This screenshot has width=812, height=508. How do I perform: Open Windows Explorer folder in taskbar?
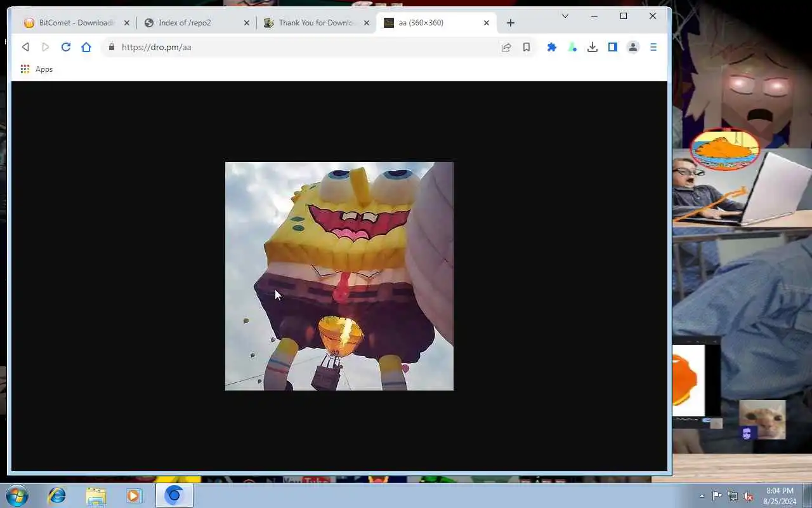(96, 495)
